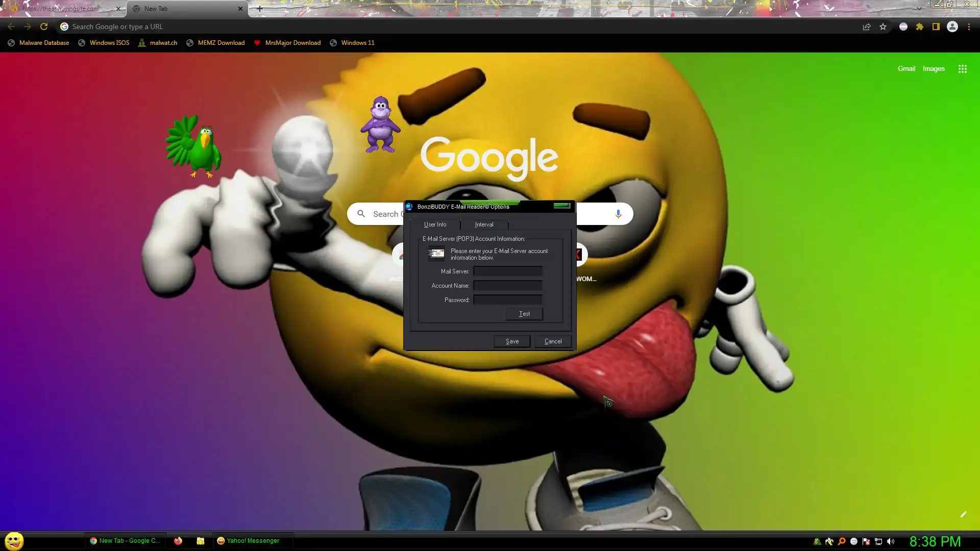
Task: Click the Test button
Action: [524, 314]
